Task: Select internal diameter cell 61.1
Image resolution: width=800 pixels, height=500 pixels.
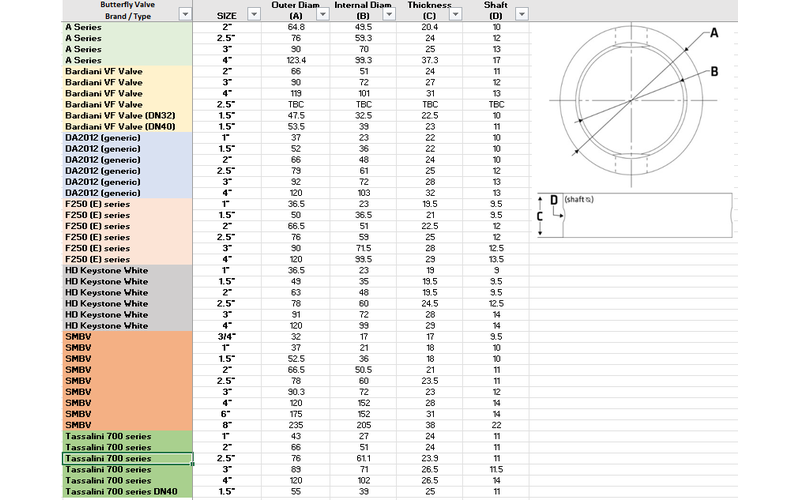Action: coord(363,458)
